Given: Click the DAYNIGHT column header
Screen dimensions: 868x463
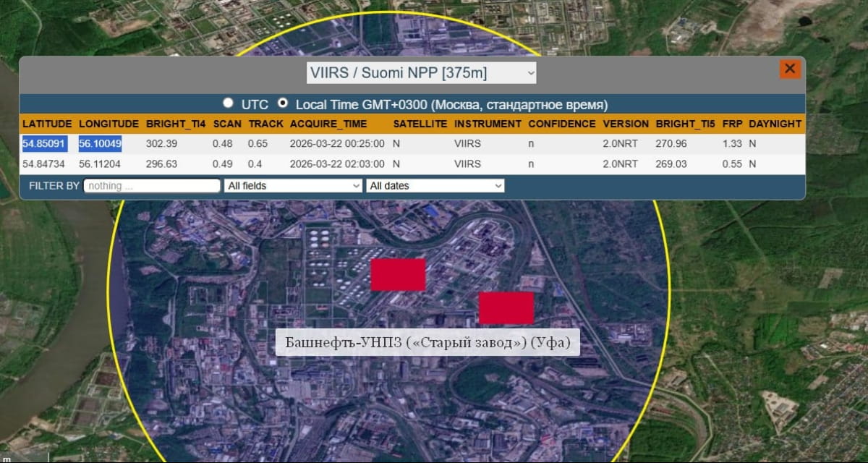Looking at the screenshot, I should pyautogui.click(x=775, y=124).
